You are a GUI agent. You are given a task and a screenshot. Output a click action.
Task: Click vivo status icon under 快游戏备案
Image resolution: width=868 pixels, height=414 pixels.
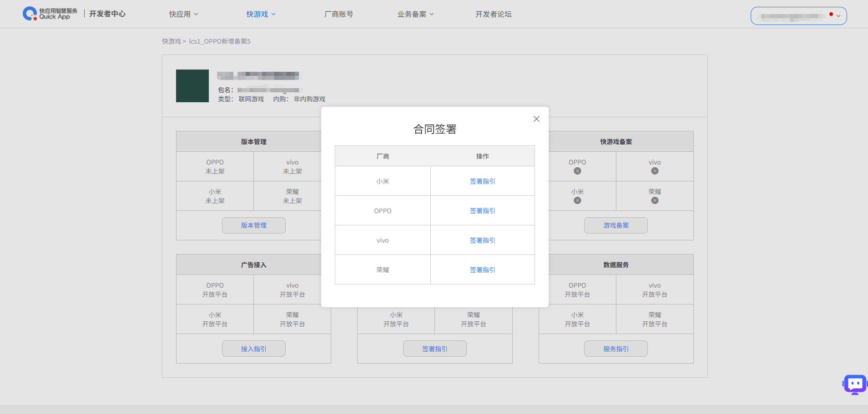click(655, 171)
